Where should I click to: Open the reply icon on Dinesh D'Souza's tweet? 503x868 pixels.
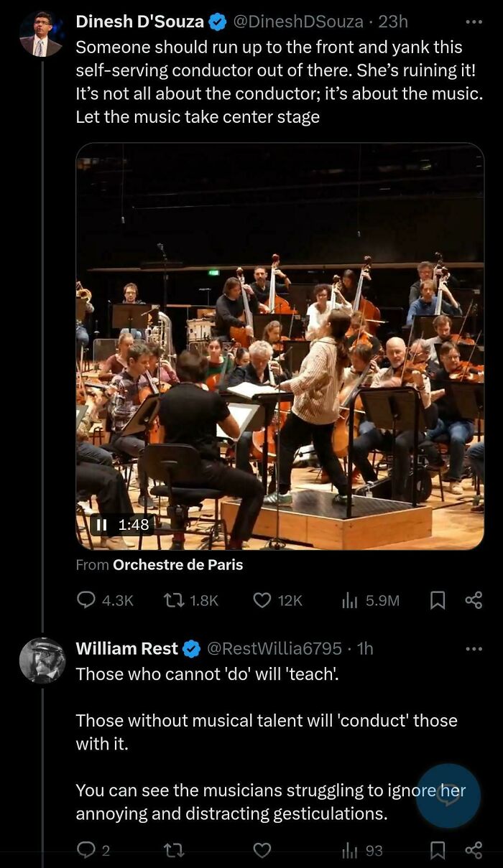pos(87,601)
